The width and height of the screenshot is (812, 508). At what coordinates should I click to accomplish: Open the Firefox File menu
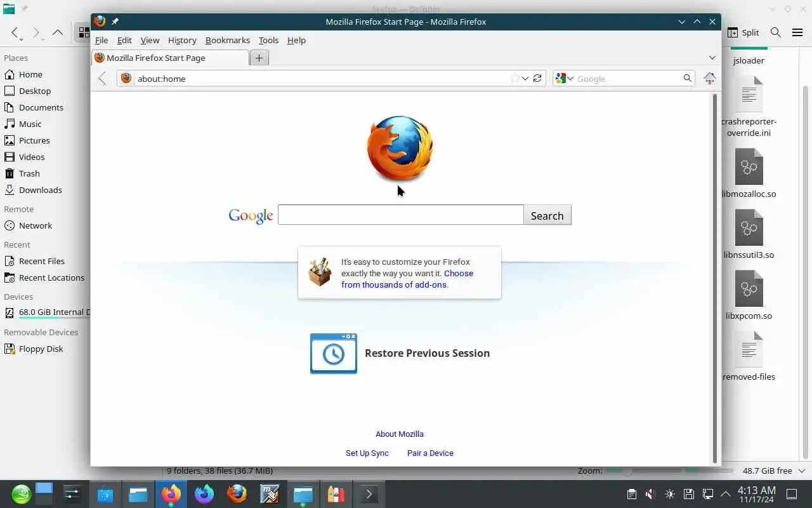101,40
